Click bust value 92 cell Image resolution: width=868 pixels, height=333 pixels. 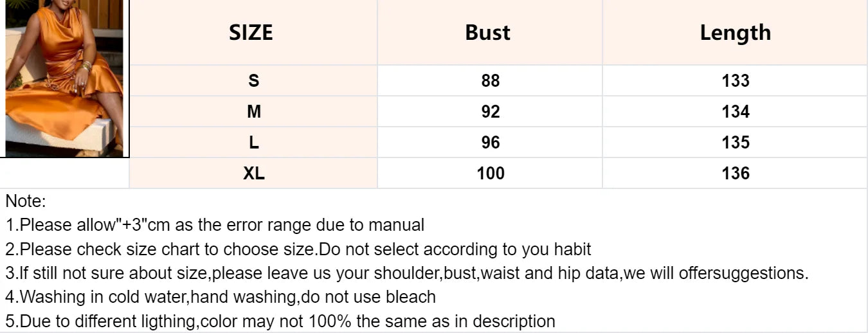490,111
